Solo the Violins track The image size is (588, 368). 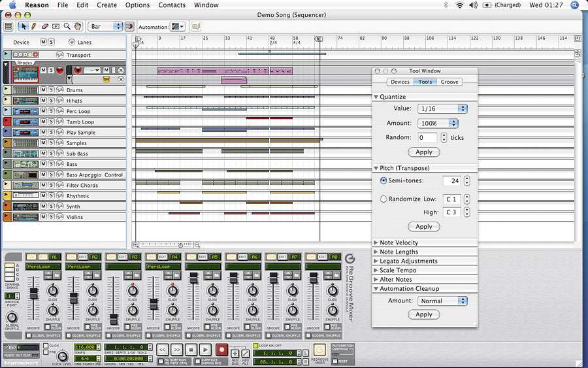coord(51,217)
